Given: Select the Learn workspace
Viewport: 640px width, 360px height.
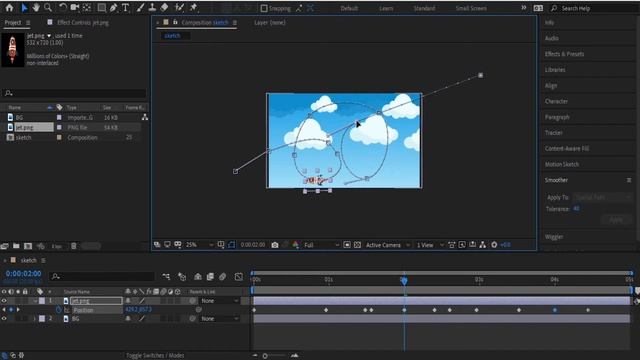Looking at the screenshot, I should tap(386, 8).
